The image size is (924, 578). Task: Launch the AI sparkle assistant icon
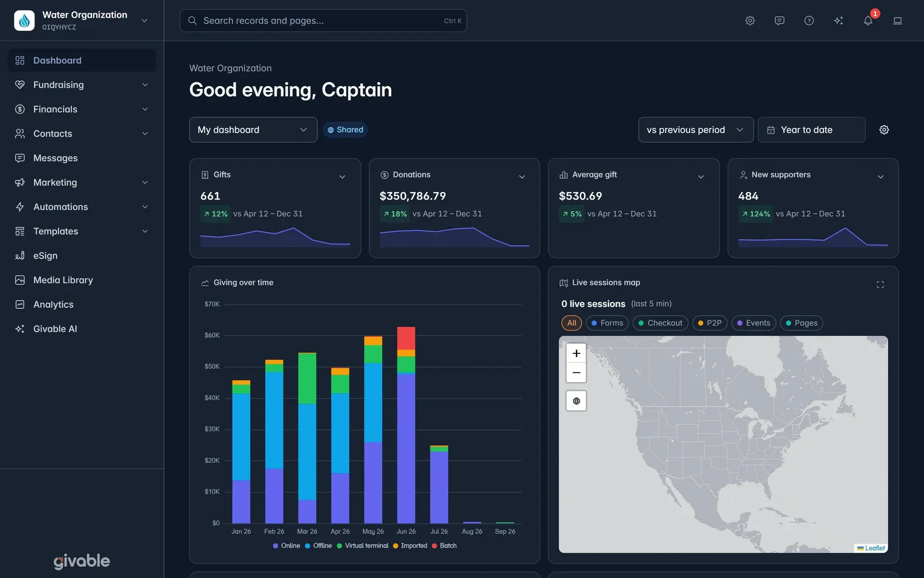[838, 20]
